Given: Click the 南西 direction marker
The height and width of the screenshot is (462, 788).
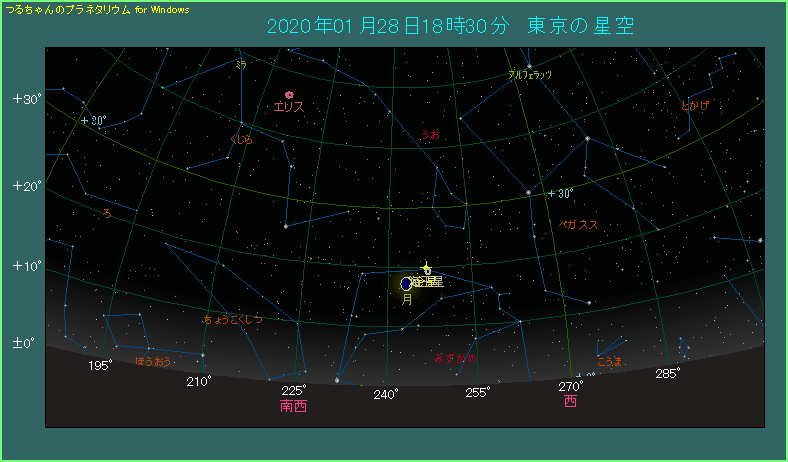Looking at the screenshot, I should [294, 407].
